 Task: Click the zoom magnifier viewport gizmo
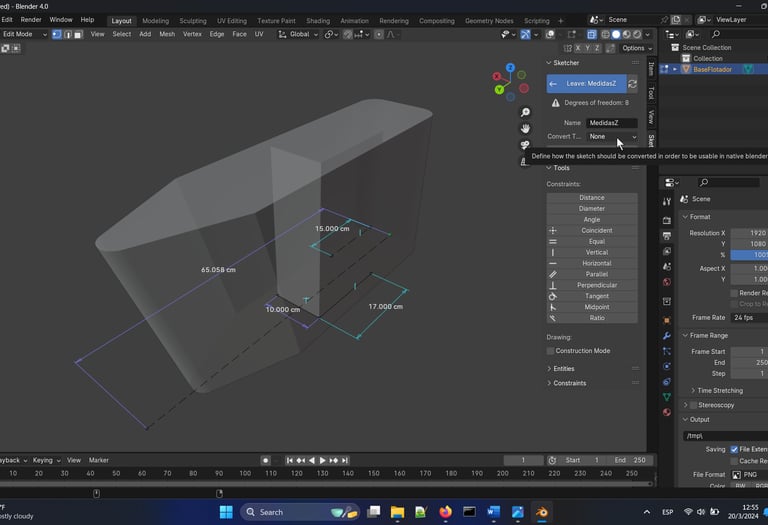click(x=525, y=112)
